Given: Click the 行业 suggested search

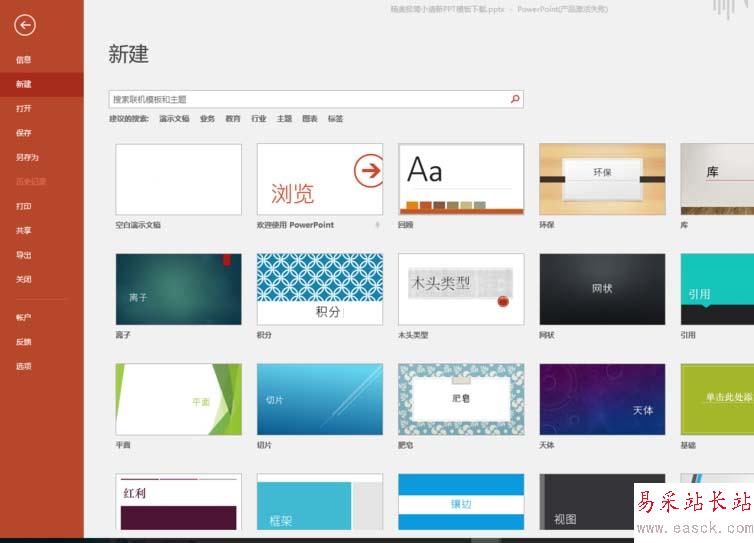Looking at the screenshot, I should point(258,118).
